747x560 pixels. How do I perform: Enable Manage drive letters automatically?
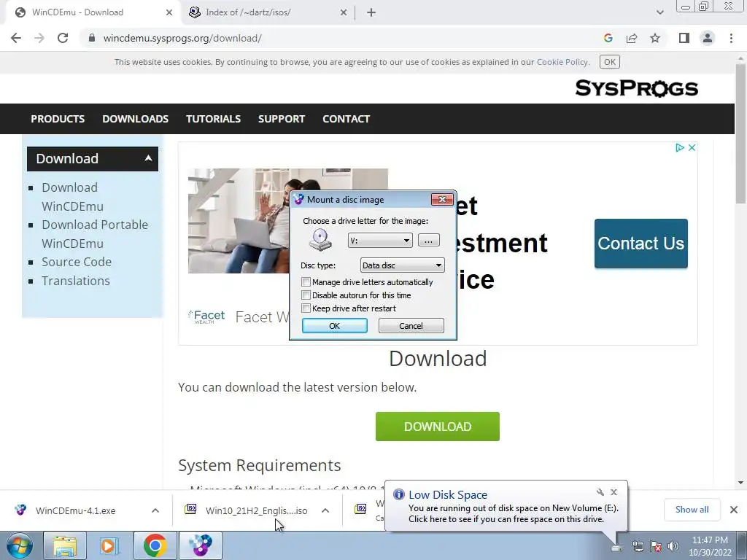306,282
